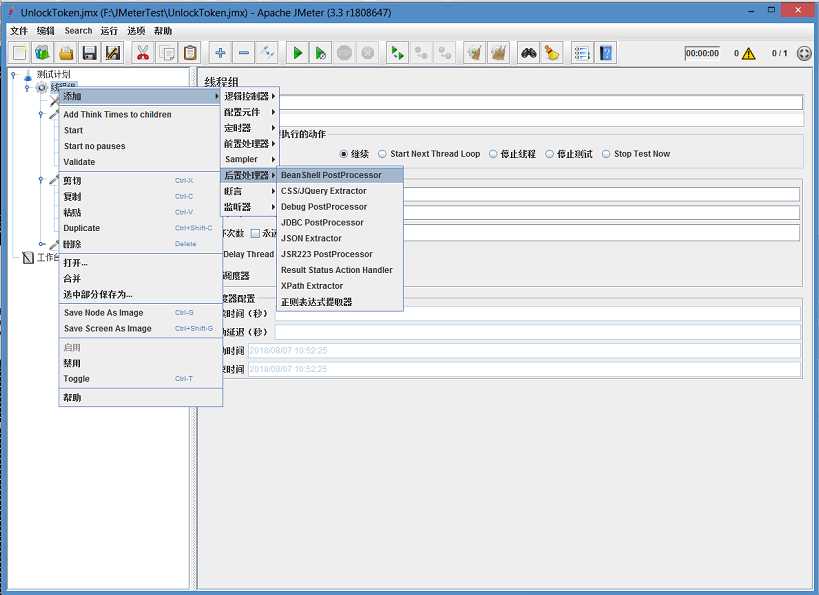Open the 后置处理器 submenu entry
This screenshot has height=595, width=819.
tap(249, 175)
